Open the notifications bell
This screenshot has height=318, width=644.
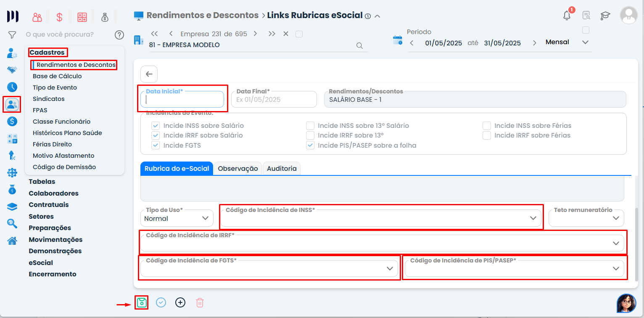point(567,16)
